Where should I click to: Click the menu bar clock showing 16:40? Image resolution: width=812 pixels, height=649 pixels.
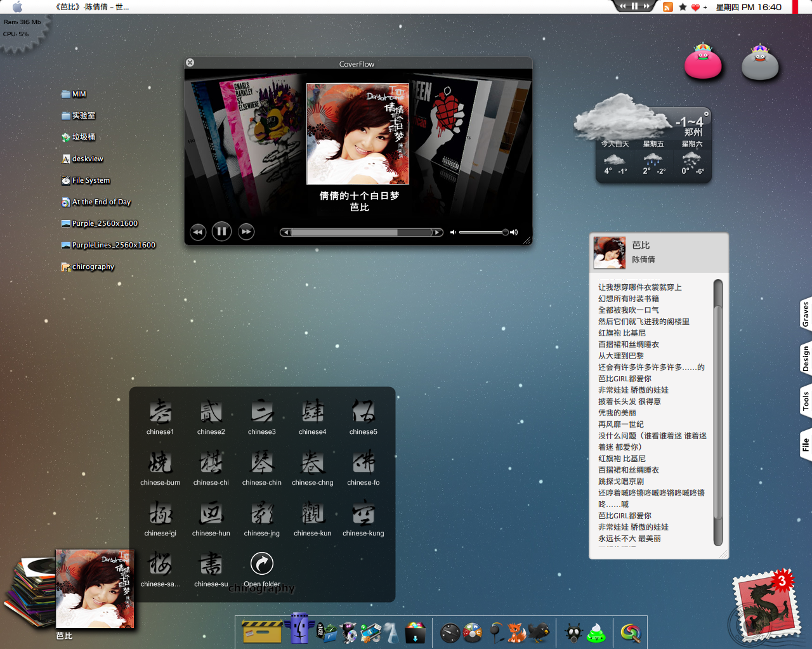[749, 7]
